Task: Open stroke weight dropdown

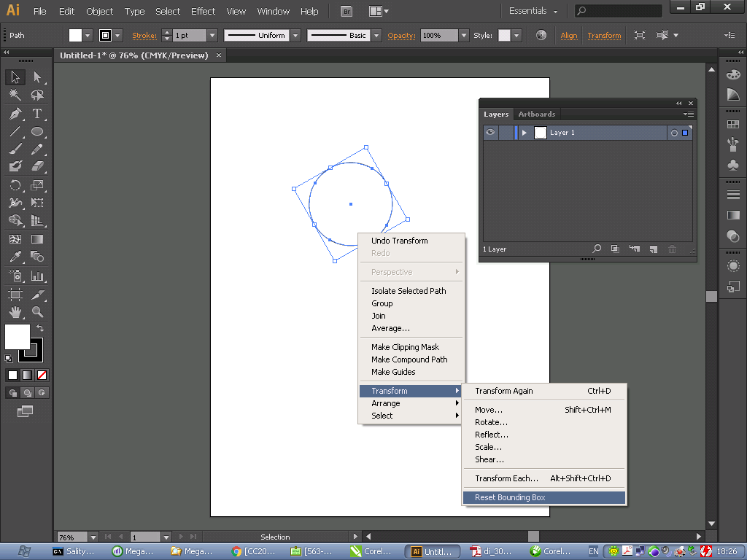Action: click(x=212, y=35)
